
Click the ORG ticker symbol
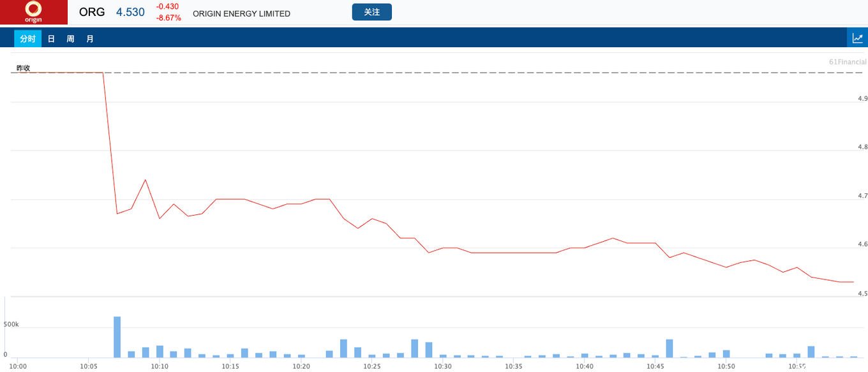pyautogui.click(x=92, y=12)
